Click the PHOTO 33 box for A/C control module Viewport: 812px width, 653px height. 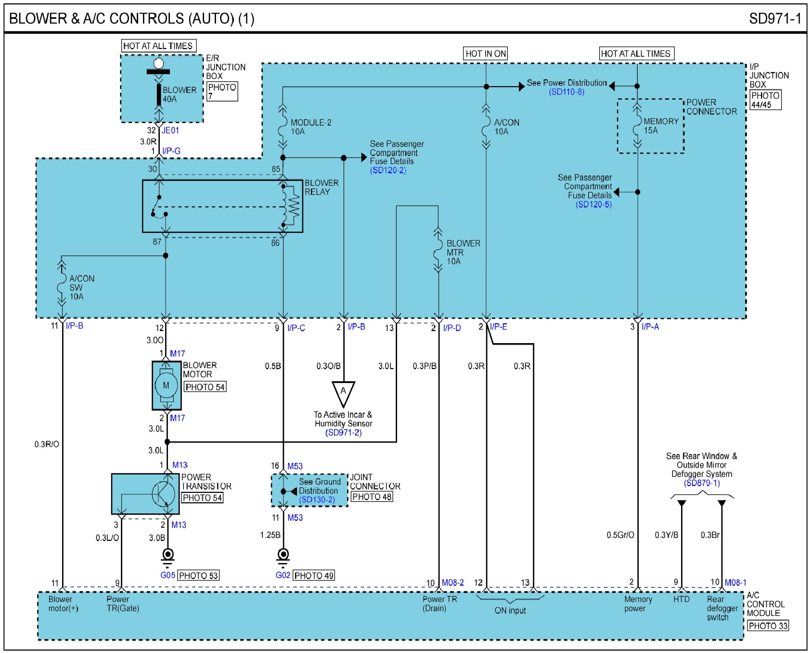tap(768, 626)
